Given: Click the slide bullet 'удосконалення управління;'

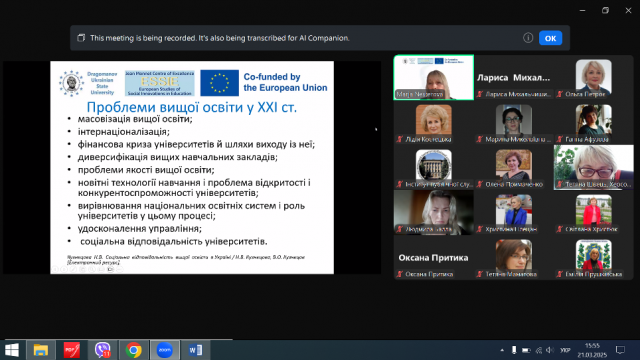Looking at the screenshot, I should (140, 228).
